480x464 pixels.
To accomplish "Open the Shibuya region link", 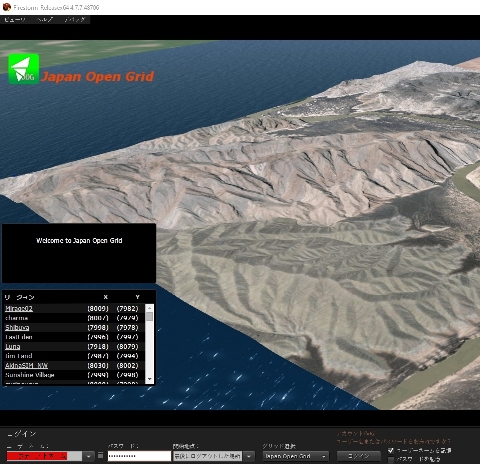I will point(17,327).
